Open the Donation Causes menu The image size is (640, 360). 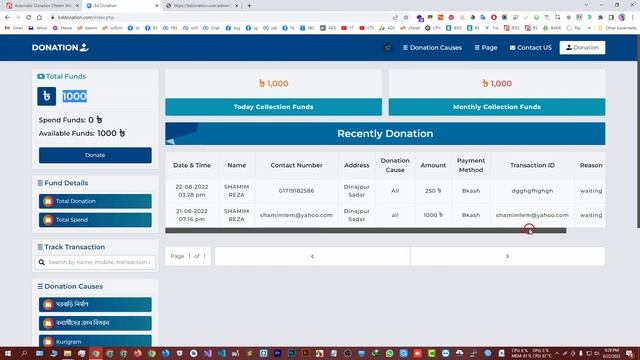tap(432, 48)
